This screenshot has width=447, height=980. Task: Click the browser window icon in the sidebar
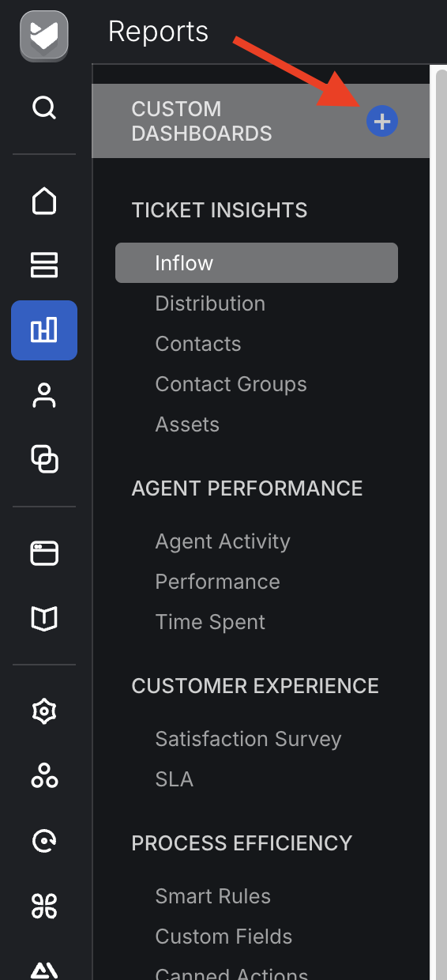coord(44,553)
